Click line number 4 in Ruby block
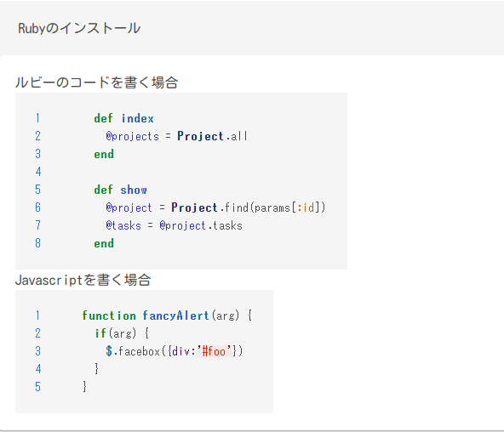The height and width of the screenshot is (432, 504). 38,172
